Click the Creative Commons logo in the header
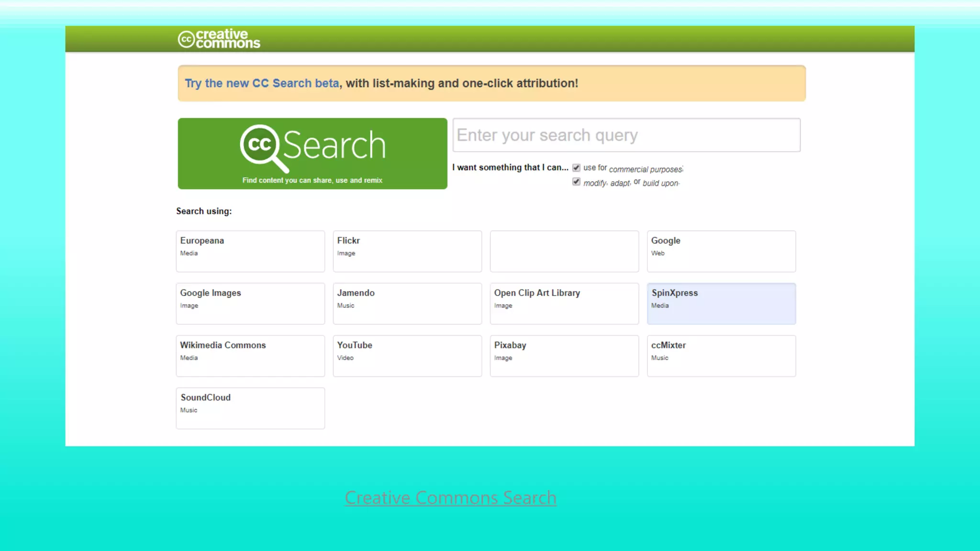Viewport: 980px width, 551px height. pos(219,38)
